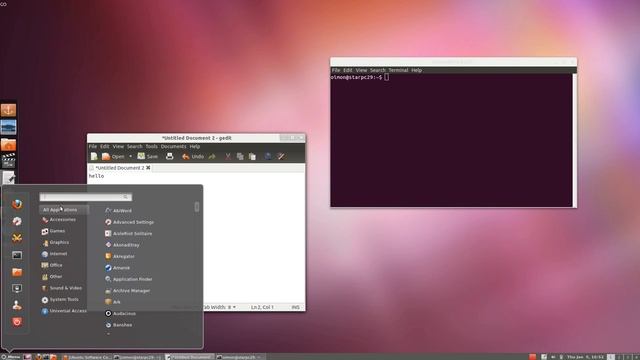The width and height of the screenshot is (640, 360).
Task: Open the life-ring icon below Firefox in favorites
Action: [17, 221]
